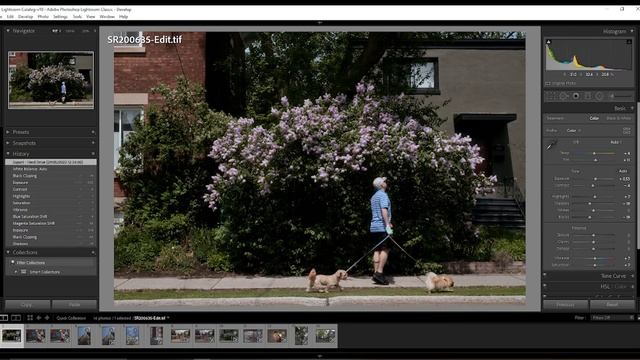Open the Edit menu
640x360 pixels.
[10, 17]
